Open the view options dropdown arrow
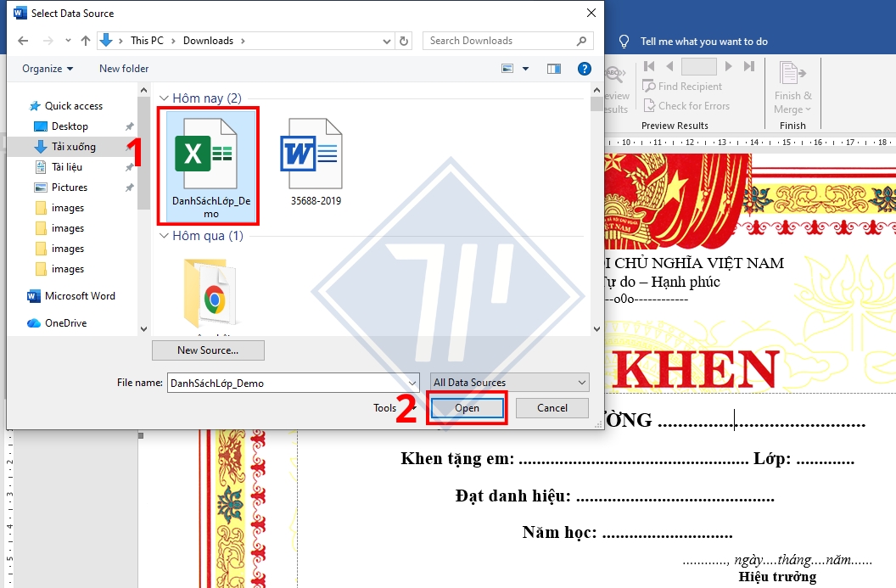 526,69
